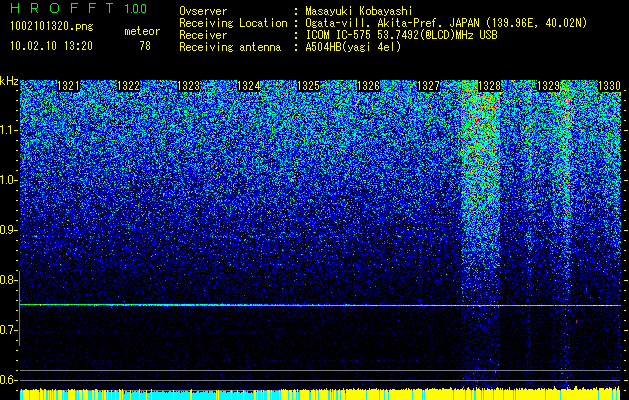This screenshot has width=629, height=400.
Task: Click the HROFFT title text
Action: [x=62, y=8]
